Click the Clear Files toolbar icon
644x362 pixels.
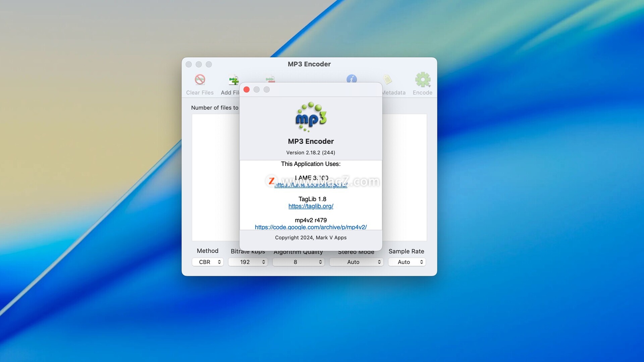point(200,80)
